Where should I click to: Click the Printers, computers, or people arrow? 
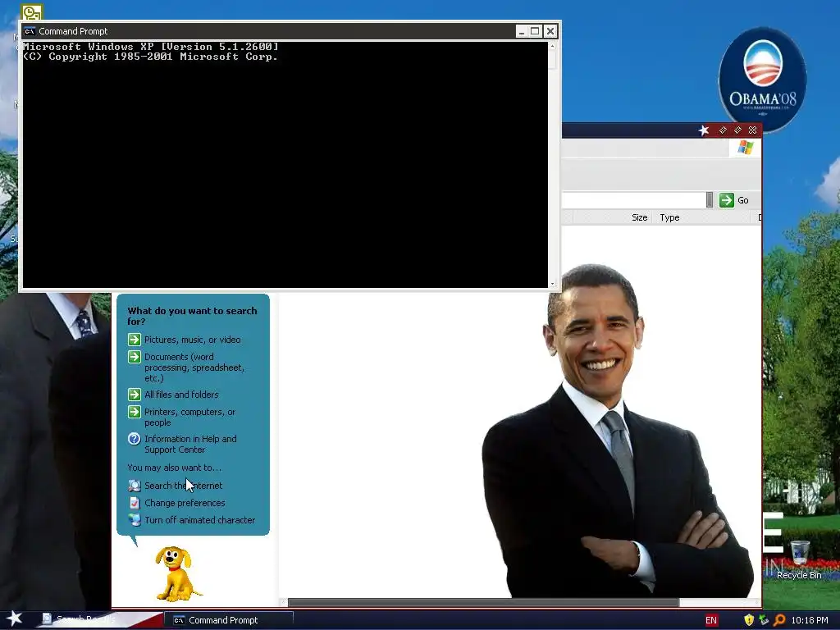135,412
